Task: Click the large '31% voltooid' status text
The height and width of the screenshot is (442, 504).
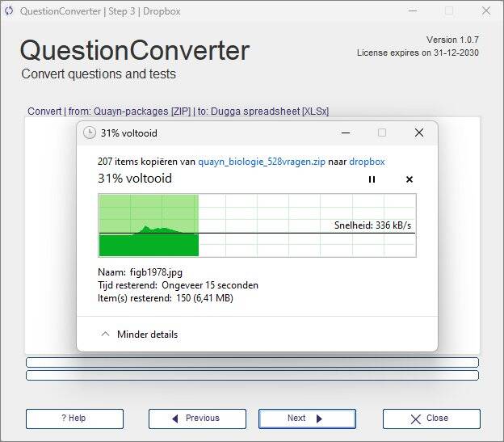Action: coord(135,179)
